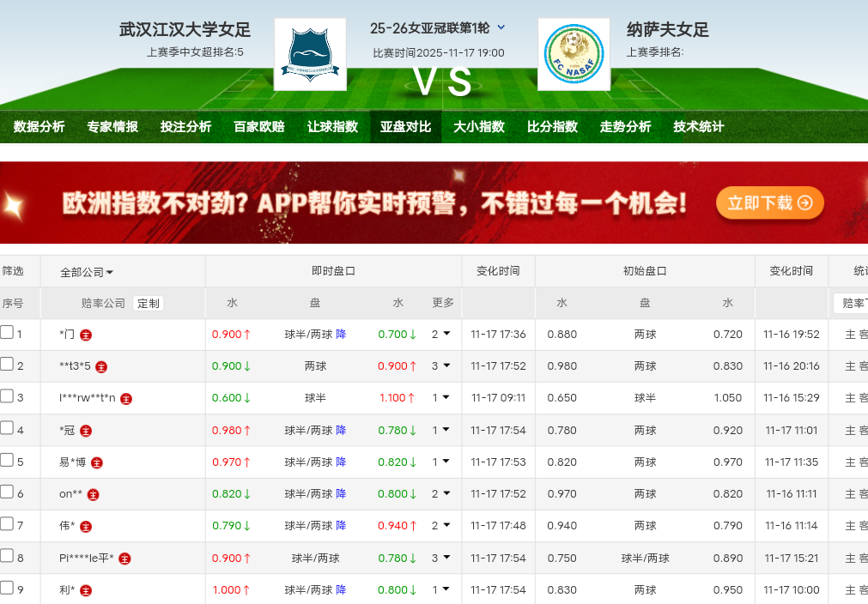
Task: Open the 大小指数 tab
Action: coord(478,127)
